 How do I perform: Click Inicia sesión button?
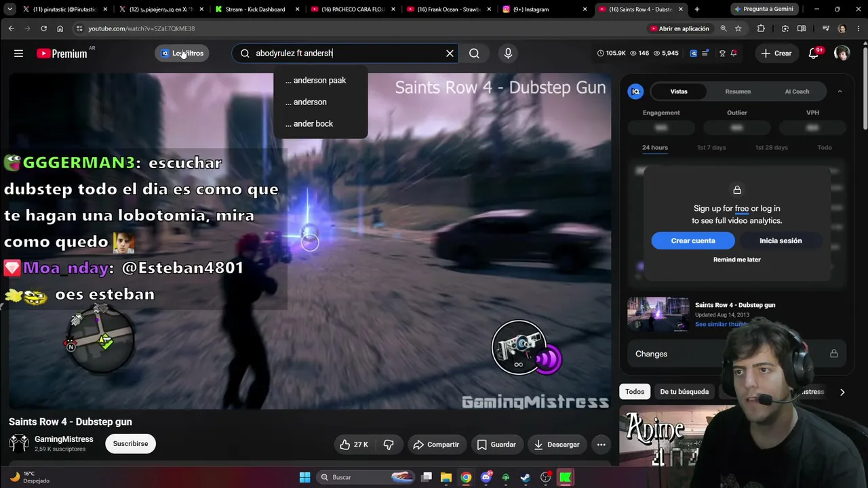coord(781,241)
